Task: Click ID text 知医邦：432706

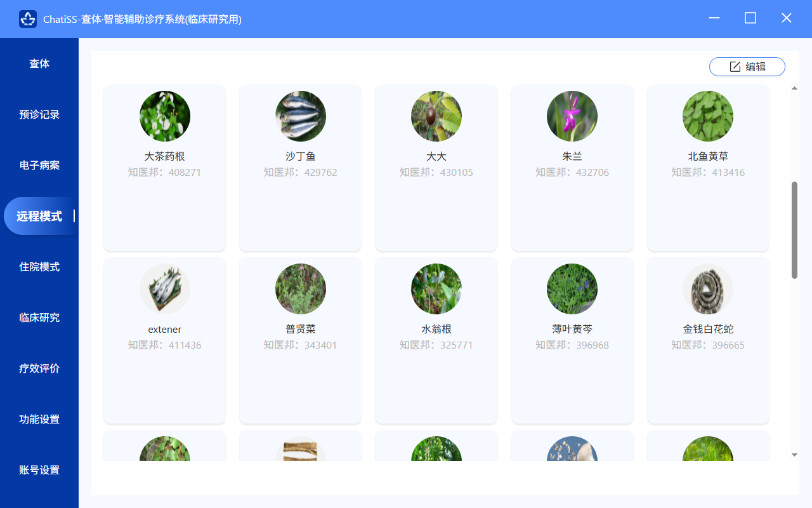Action: [572, 172]
